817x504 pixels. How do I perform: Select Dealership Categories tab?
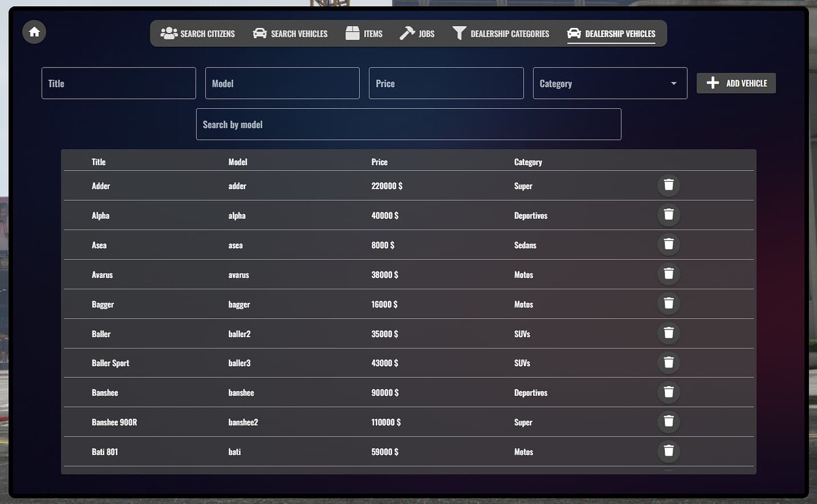point(501,34)
